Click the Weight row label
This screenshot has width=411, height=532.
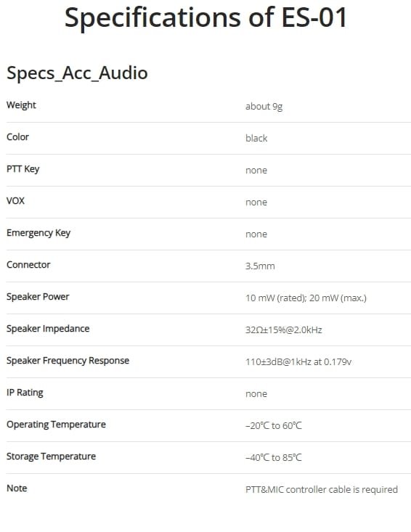(21, 105)
